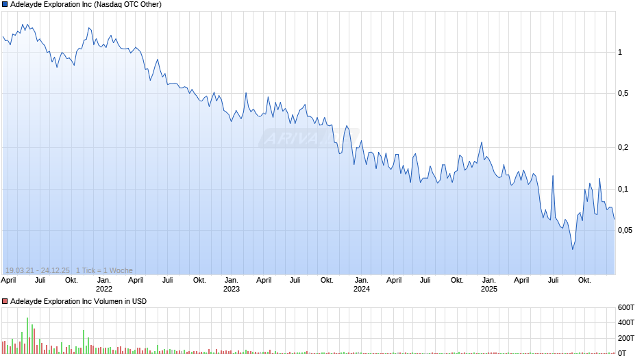Click the price axis label '0,05'
Screen dimensions: 644x360
[625, 230]
